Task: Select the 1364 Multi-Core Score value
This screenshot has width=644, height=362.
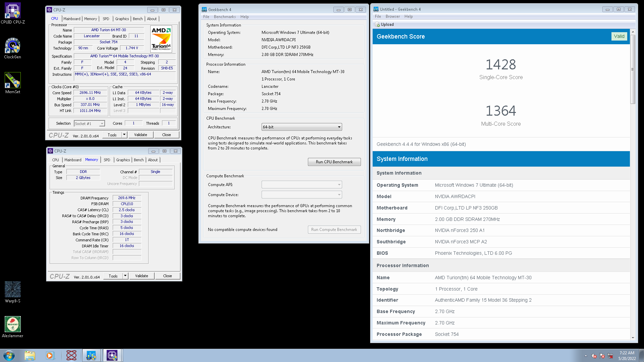Action: (x=501, y=111)
